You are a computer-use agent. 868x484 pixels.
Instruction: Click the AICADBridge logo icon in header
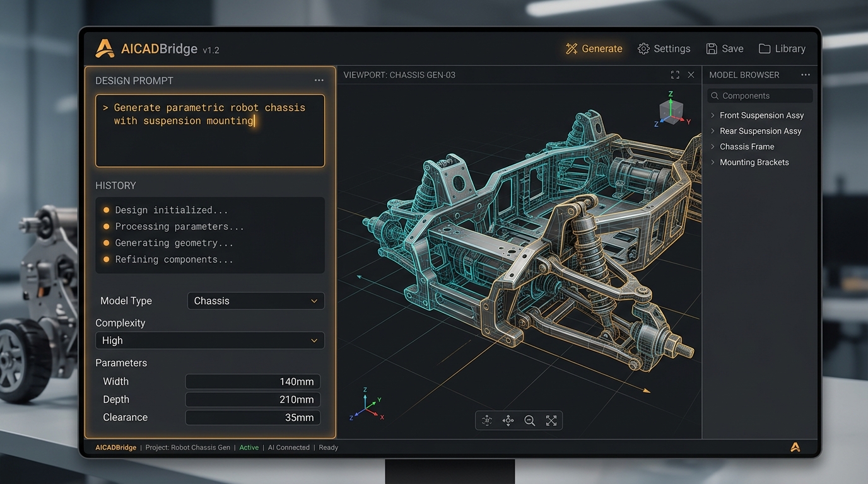(105, 49)
